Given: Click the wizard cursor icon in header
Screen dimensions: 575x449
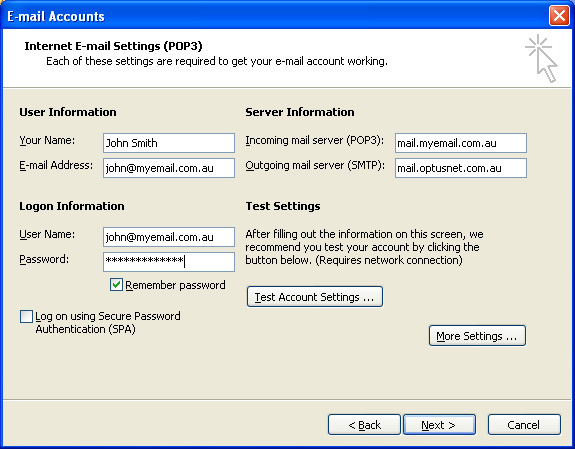Looking at the screenshot, I should [x=542, y=58].
